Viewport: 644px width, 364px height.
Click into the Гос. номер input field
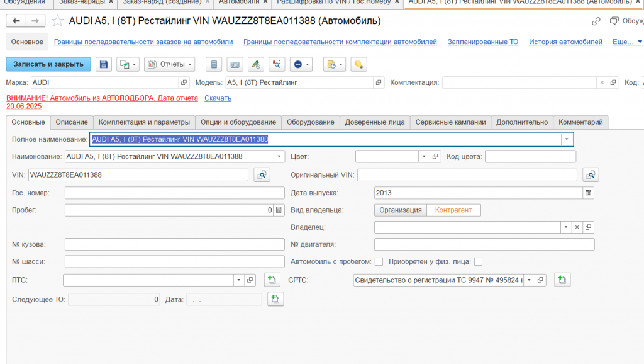[x=174, y=193]
